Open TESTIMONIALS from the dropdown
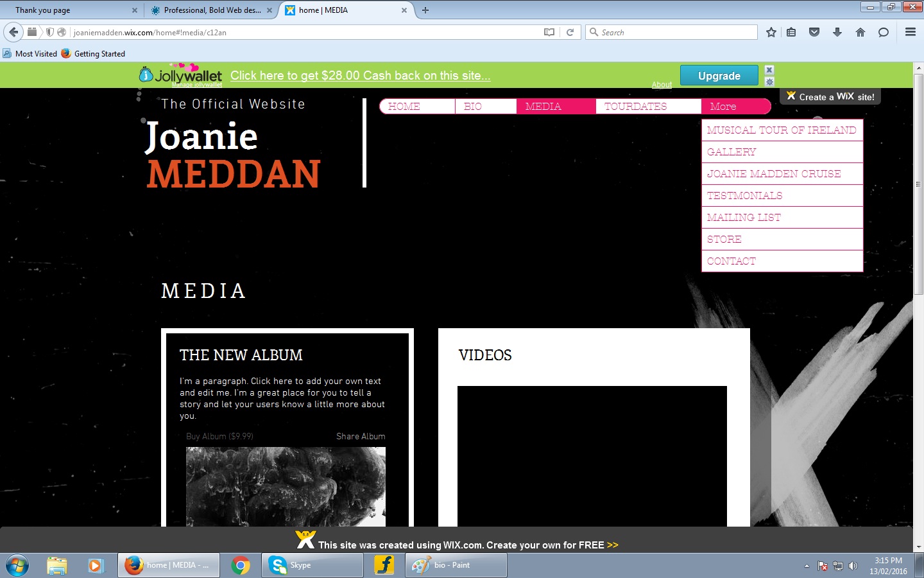The image size is (924, 578). 782,196
